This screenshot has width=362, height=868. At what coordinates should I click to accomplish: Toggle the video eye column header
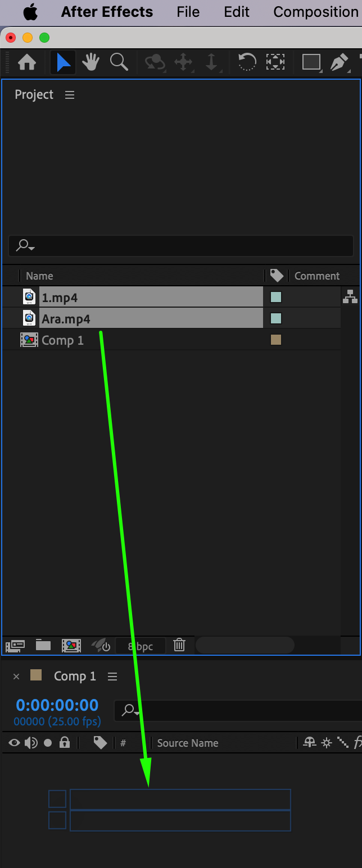pyautogui.click(x=14, y=743)
